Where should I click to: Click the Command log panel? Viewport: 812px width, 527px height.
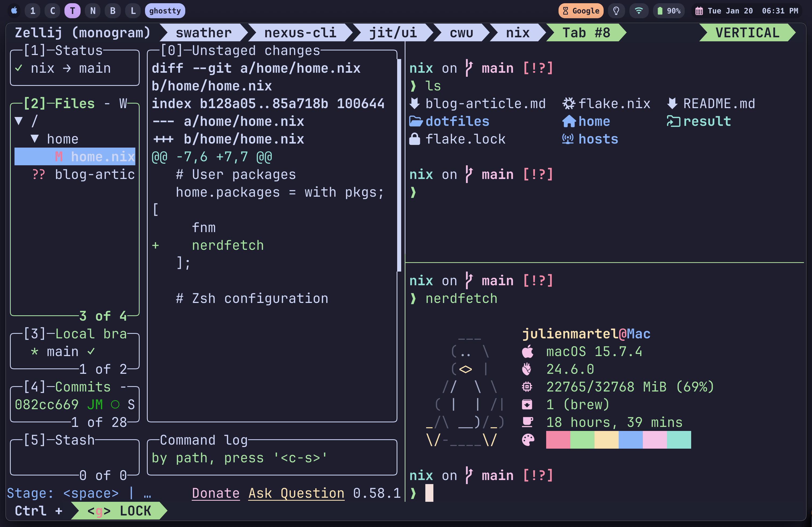pyautogui.click(x=272, y=458)
